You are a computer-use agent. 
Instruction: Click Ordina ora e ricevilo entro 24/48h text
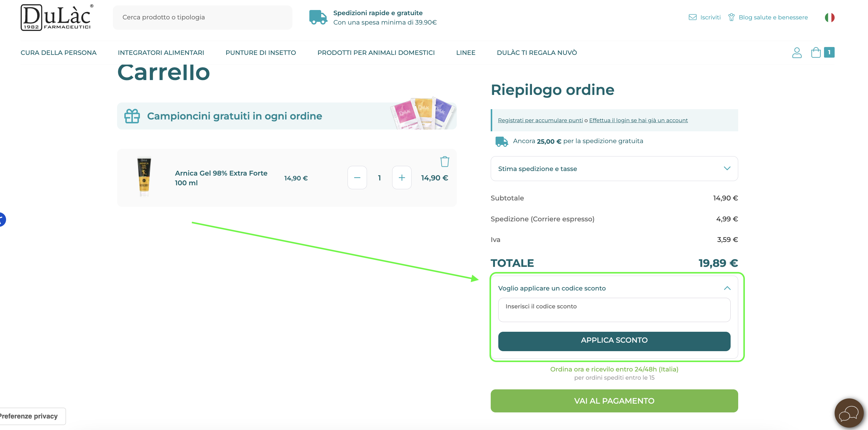pyautogui.click(x=614, y=369)
